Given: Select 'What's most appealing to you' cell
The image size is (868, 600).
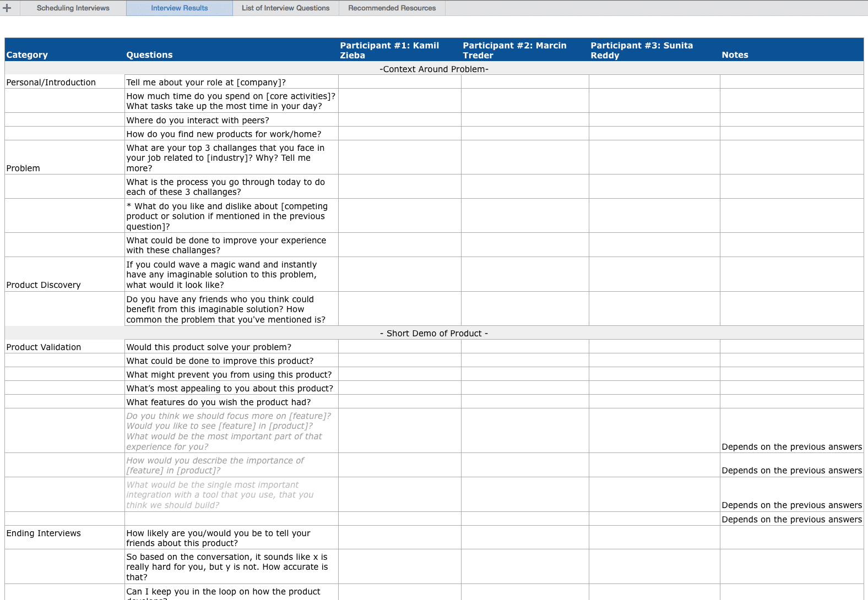Looking at the screenshot, I should coord(232,388).
